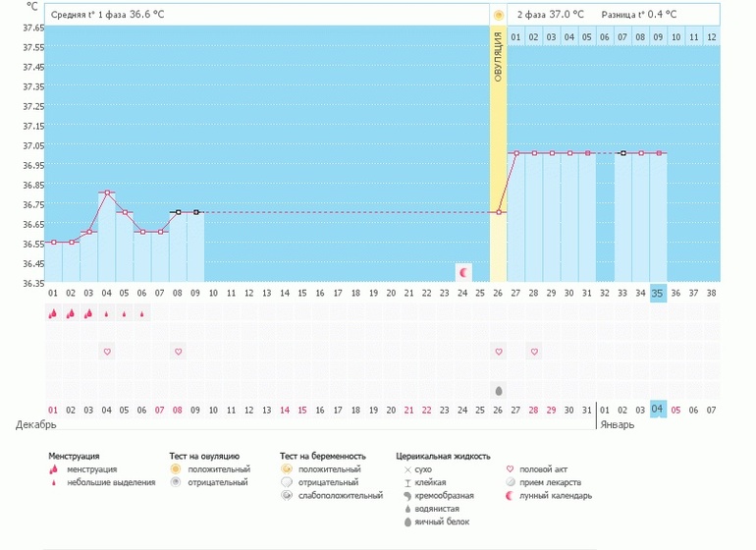Click the menstruation icon under cycle day 01
This screenshot has width=756, height=550.
(x=53, y=314)
